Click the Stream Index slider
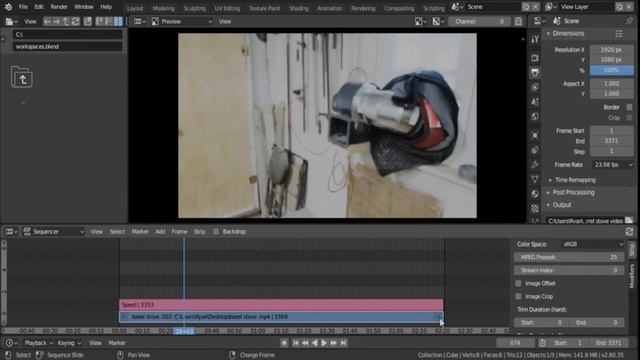The height and width of the screenshot is (360, 640). pos(569,270)
